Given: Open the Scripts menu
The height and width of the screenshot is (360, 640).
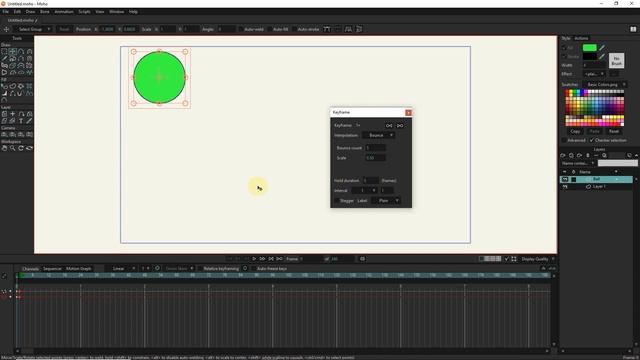Looking at the screenshot, I should tap(84, 12).
